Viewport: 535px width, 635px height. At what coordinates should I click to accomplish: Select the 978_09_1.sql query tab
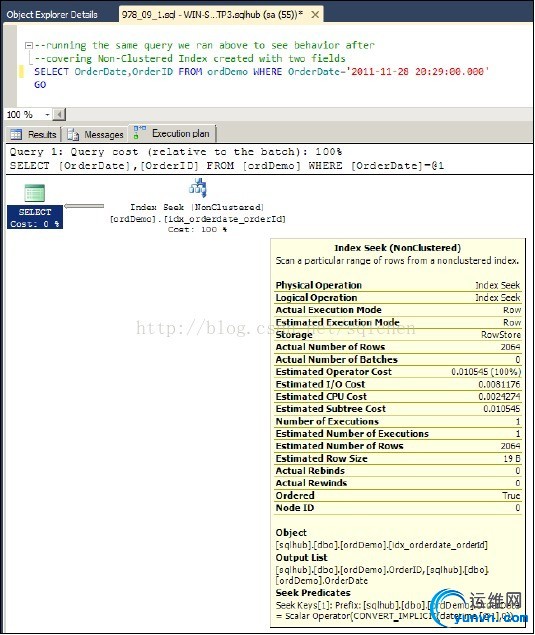point(212,15)
